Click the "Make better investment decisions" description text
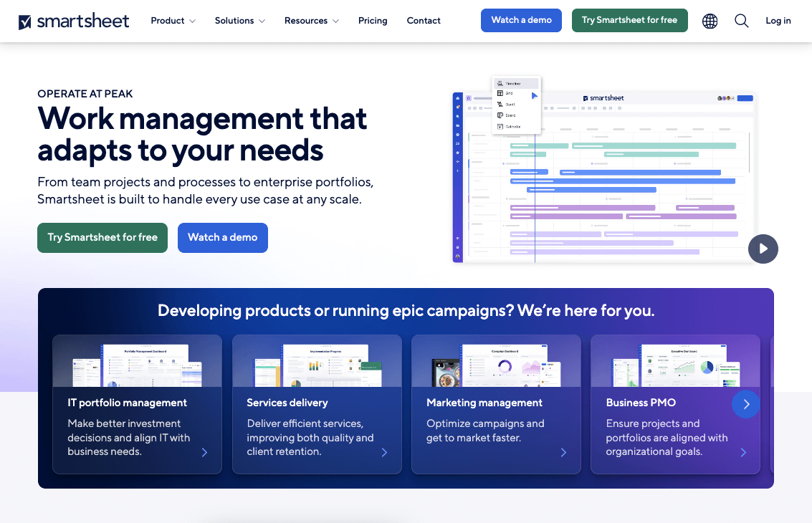Screen dimensions: 812x523 (129, 438)
